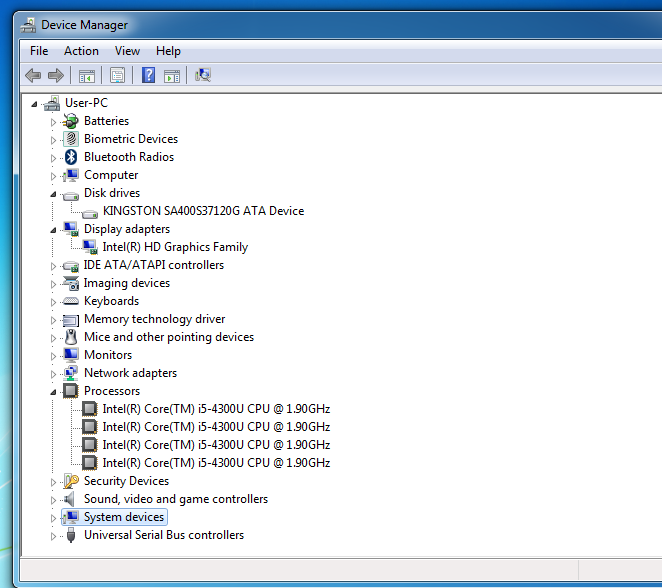Click the Processors chip icon

(71, 391)
